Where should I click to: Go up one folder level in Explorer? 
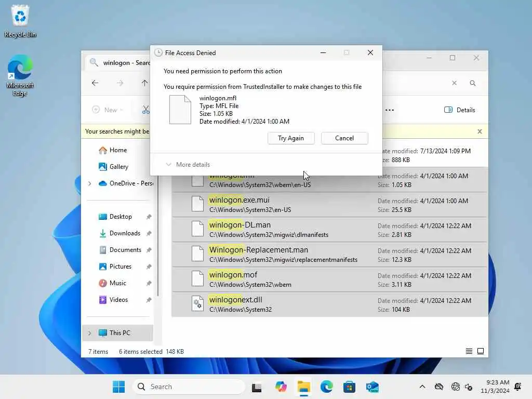(144, 83)
